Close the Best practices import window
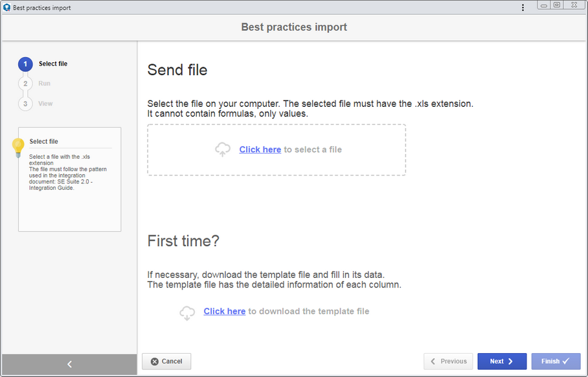Viewport: 588px width, 377px height. pos(574,5)
